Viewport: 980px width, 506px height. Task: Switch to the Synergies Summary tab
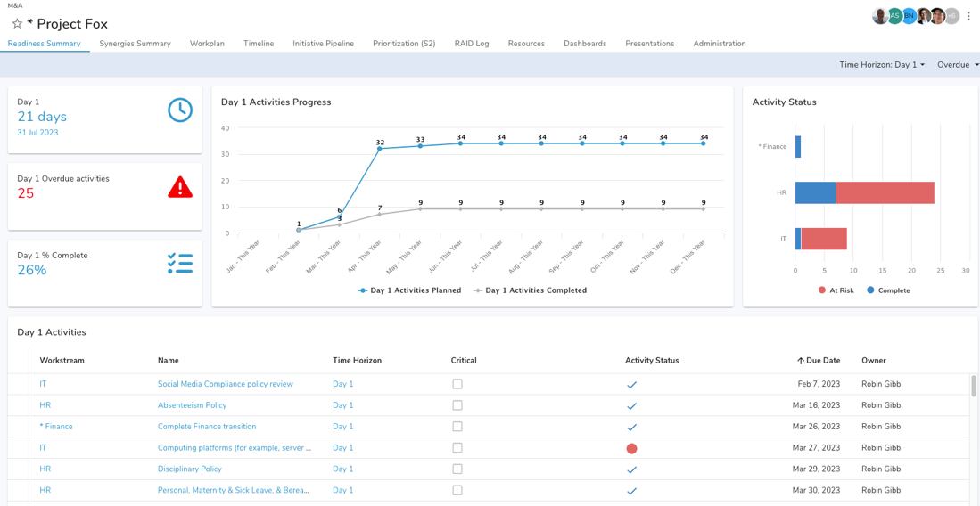coord(135,44)
